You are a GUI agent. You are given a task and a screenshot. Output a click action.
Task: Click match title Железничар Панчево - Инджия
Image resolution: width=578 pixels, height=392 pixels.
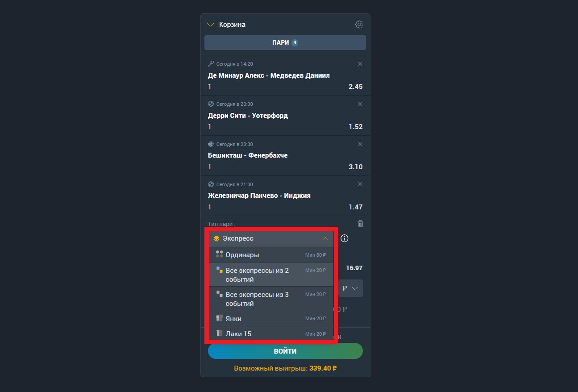[259, 196]
